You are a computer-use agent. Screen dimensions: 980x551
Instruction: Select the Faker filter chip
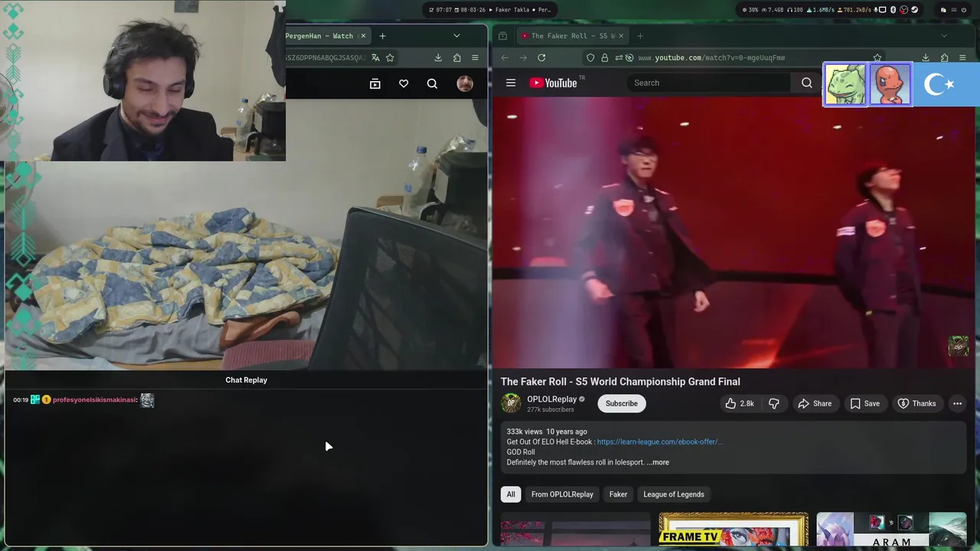[x=618, y=494]
